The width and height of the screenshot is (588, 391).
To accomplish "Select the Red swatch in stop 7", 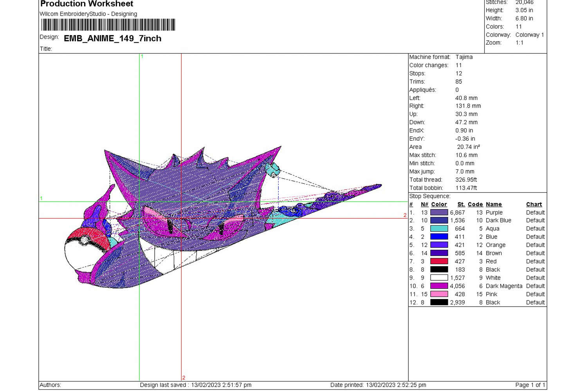I will click(439, 261).
